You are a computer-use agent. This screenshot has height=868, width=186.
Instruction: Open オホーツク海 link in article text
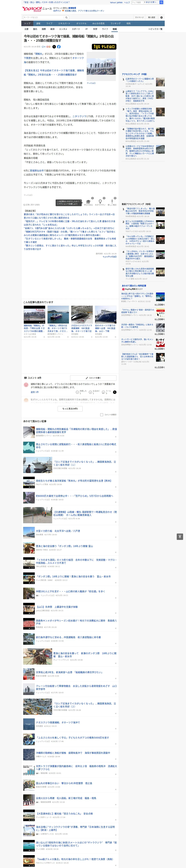coord(78,58)
